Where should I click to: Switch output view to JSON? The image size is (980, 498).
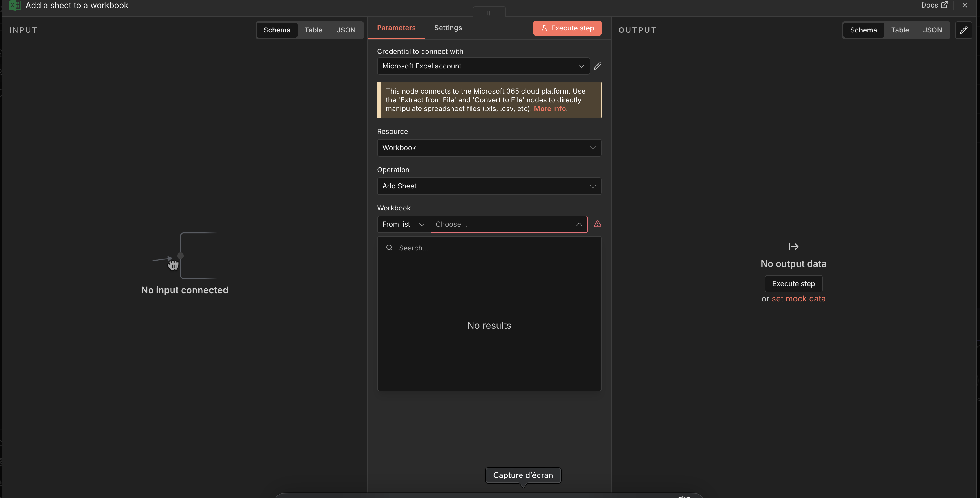932,30
